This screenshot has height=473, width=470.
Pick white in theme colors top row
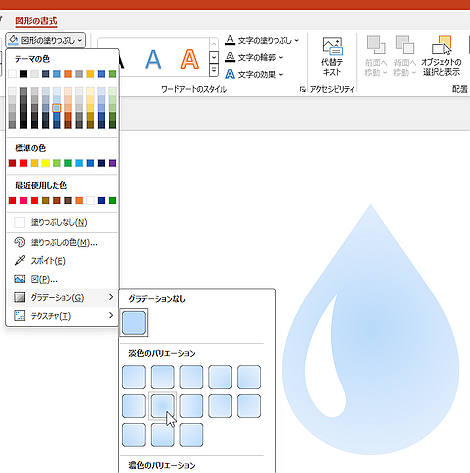click(12, 74)
